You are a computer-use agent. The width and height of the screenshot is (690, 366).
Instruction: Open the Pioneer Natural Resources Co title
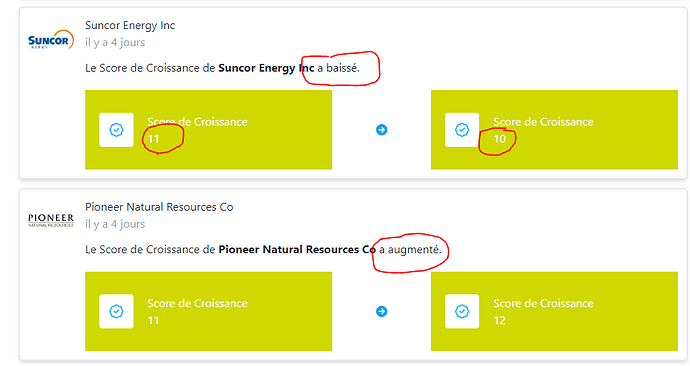[x=159, y=207]
